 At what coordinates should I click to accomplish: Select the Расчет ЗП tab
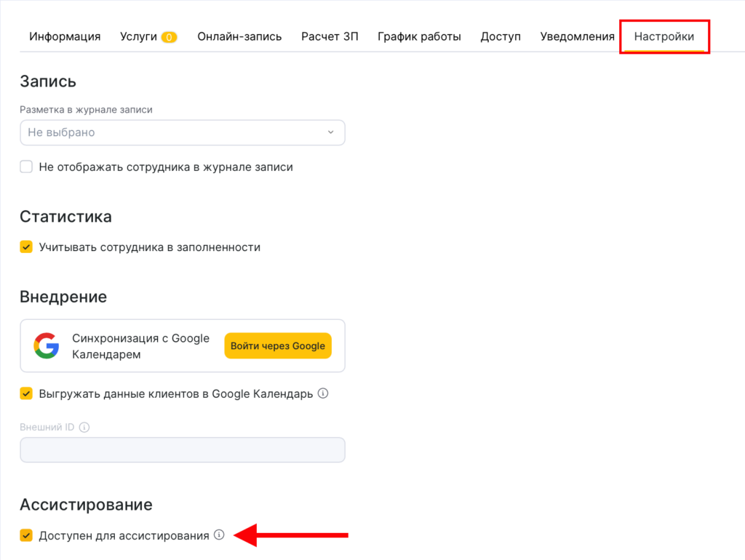click(x=330, y=36)
